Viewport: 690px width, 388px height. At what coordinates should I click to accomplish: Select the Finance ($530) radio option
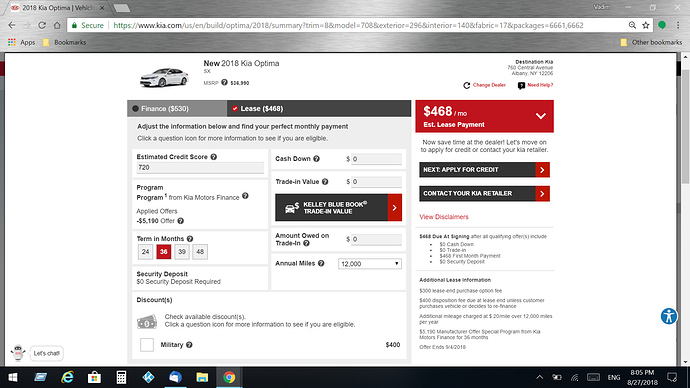point(135,109)
